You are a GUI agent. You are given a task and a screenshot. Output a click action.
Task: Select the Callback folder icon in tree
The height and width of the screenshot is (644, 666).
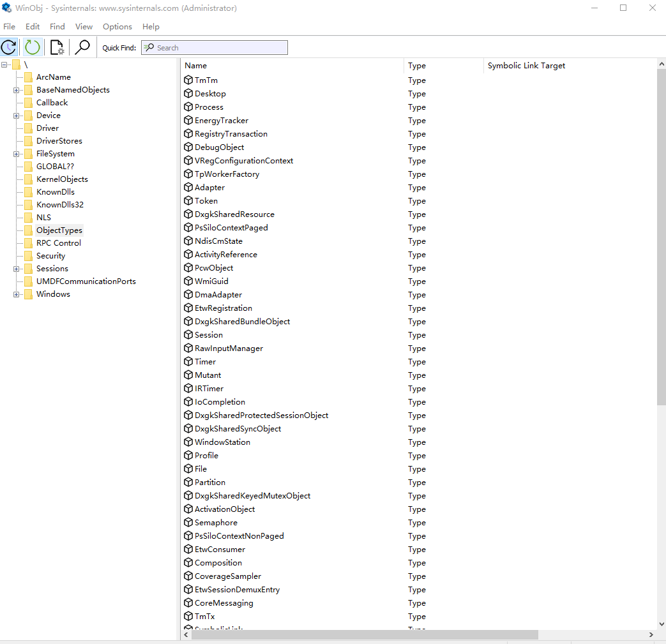(x=29, y=103)
